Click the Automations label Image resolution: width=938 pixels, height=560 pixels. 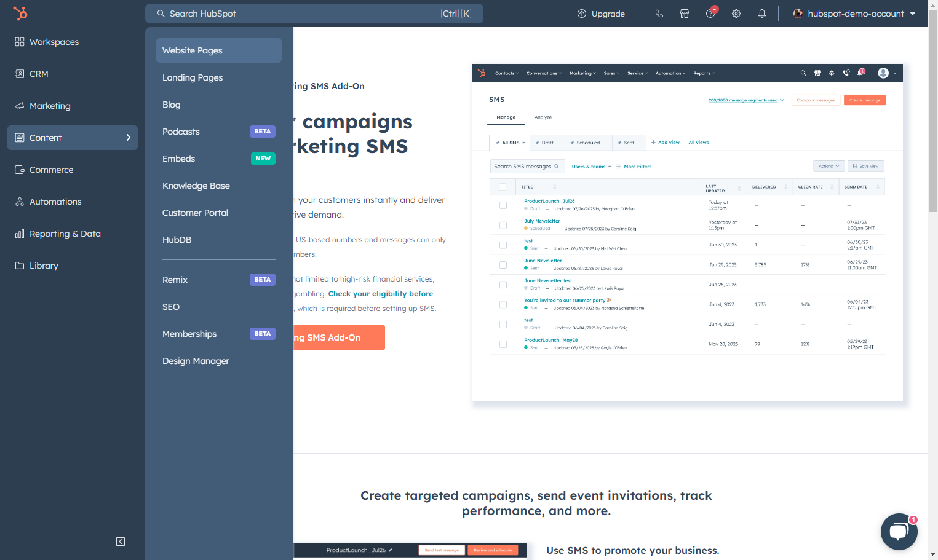click(55, 202)
